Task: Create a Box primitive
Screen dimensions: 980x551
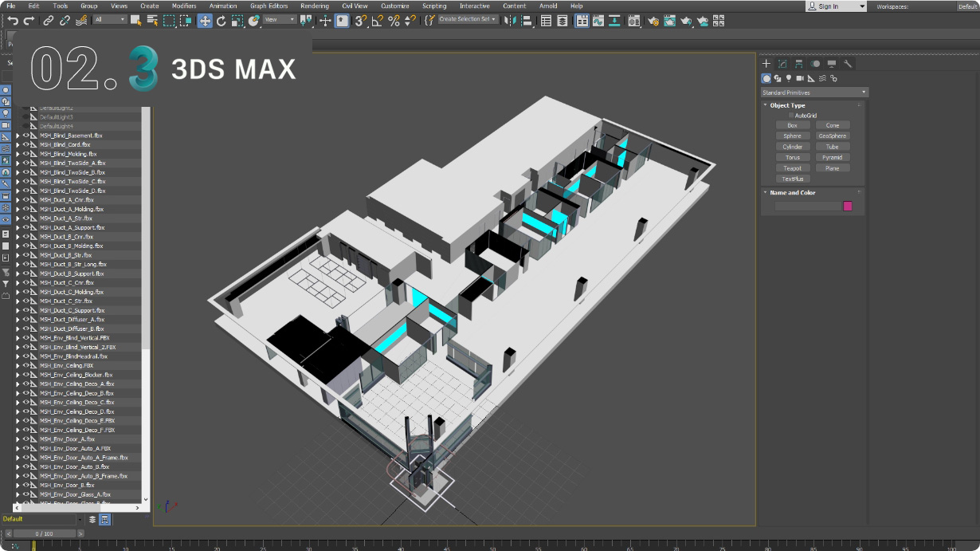Action: tap(792, 125)
